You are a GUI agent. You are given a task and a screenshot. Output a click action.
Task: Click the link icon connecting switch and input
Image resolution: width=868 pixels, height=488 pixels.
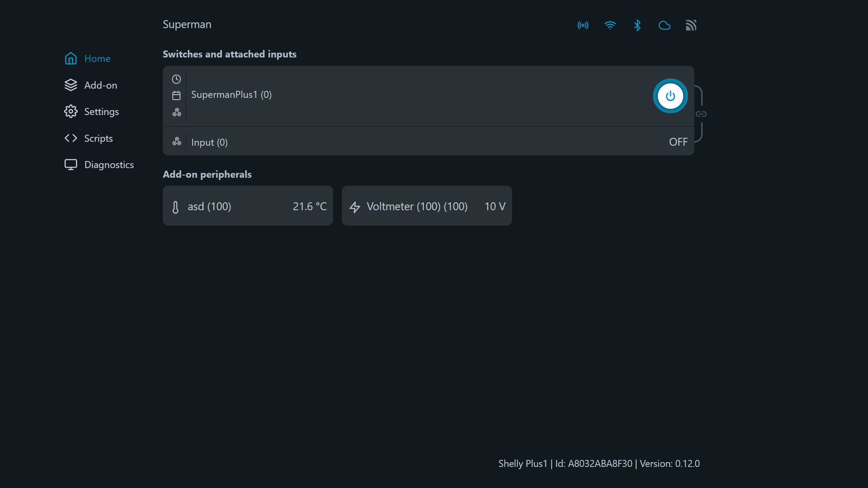coord(701,113)
